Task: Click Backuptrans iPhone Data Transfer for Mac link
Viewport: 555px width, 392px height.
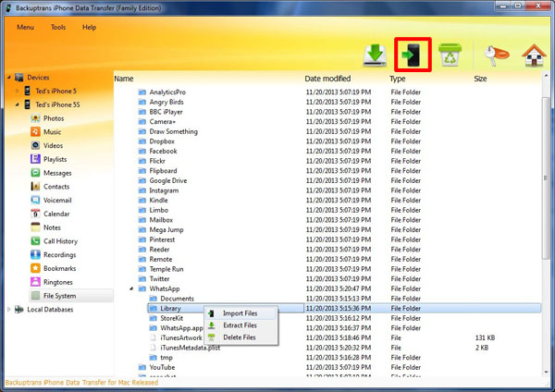Action: (81, 383)
